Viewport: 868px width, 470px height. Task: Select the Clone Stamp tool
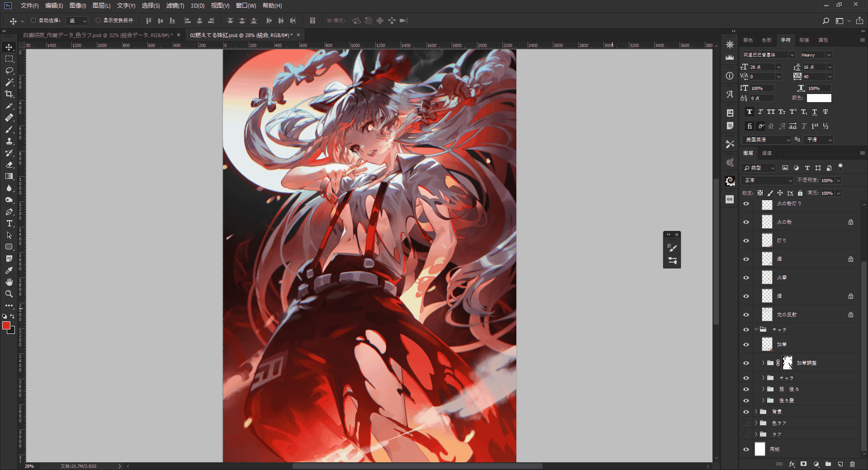click(x=9, y=141)
